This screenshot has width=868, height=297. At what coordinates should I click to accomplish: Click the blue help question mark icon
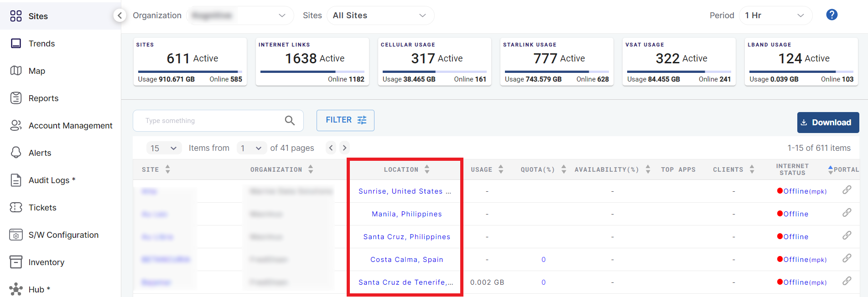(832, 15)
